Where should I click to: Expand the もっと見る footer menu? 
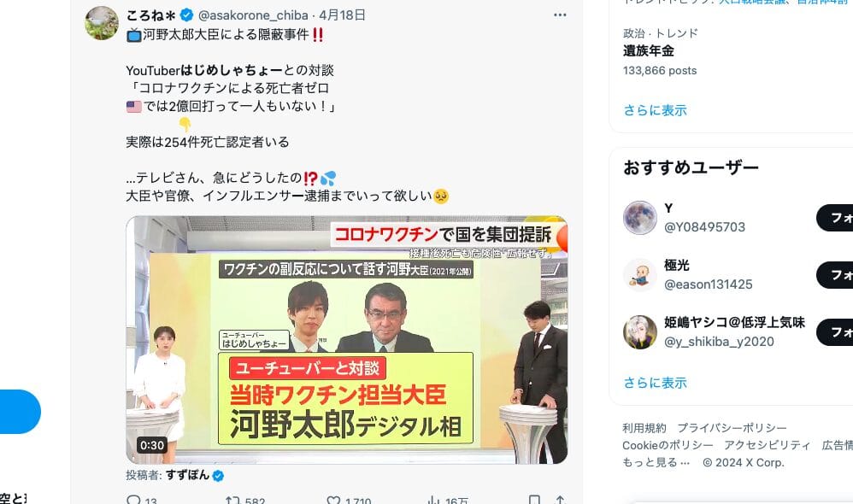tap(656, 463)
